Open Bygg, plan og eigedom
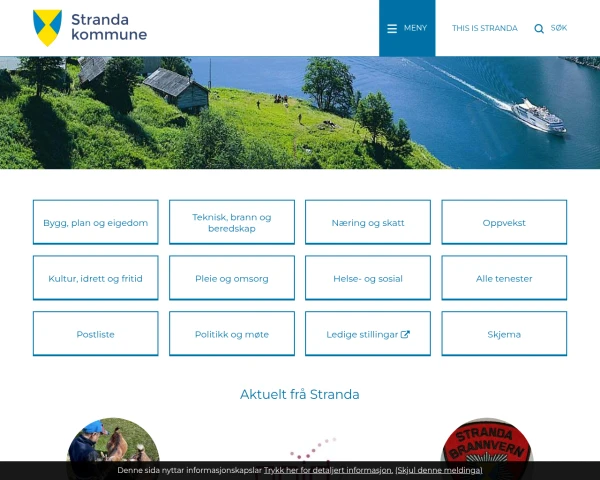Viewport: 600px width, 480px height. pos(96,222)
